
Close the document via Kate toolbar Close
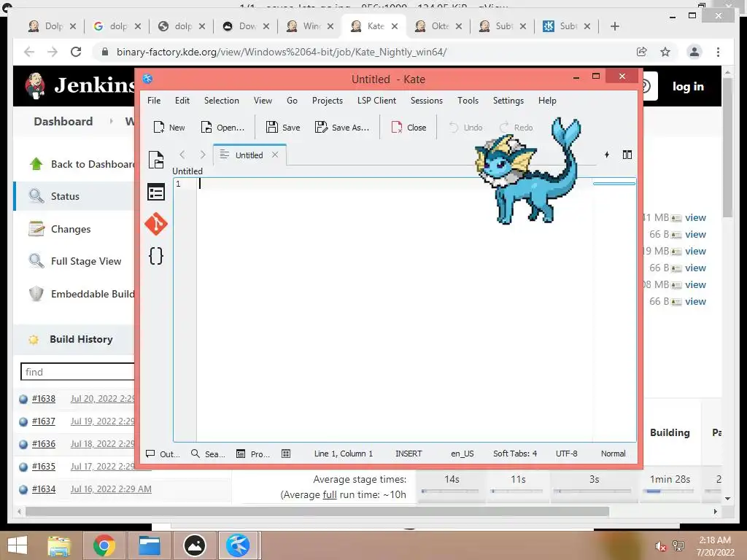coord(409,127)
